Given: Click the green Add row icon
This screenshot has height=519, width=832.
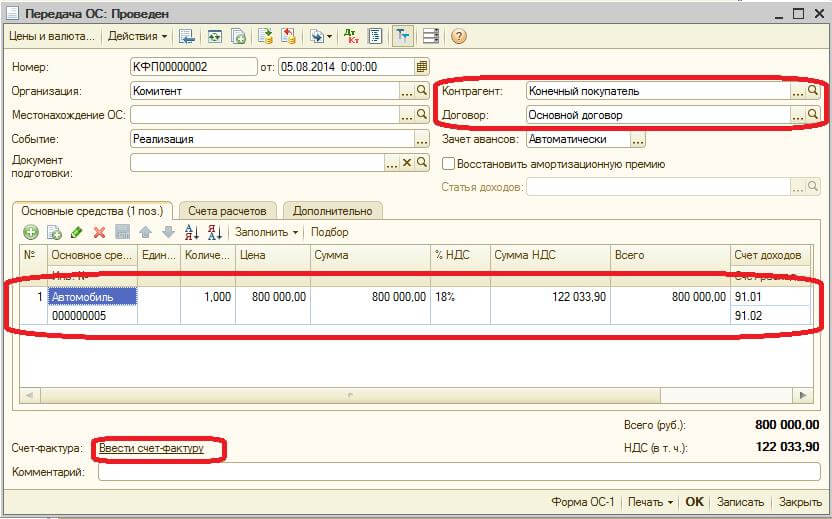Looking at the screenshot, I should [x=31, y=232].
